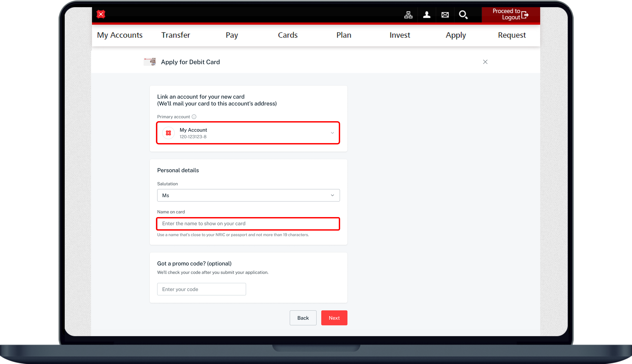Screen dimensions: 632x364
Task: Click the search magnifier icon
Action: coord(463,15)
